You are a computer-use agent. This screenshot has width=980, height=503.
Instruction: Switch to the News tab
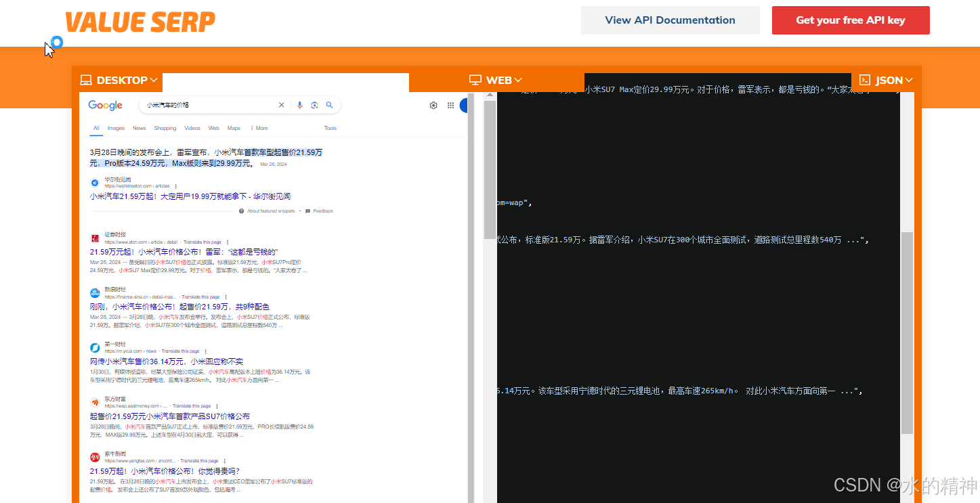click(x=139, y=128)
